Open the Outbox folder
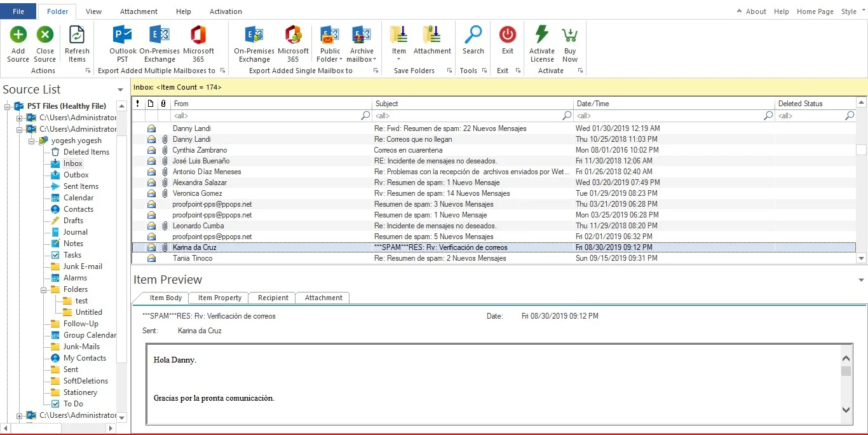Screen dimensions: 868x435 [x=76, y=175]
